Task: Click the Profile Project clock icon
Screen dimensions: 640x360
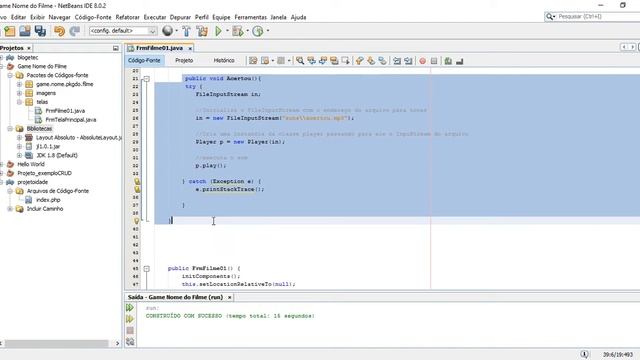Action: point(258,31)
